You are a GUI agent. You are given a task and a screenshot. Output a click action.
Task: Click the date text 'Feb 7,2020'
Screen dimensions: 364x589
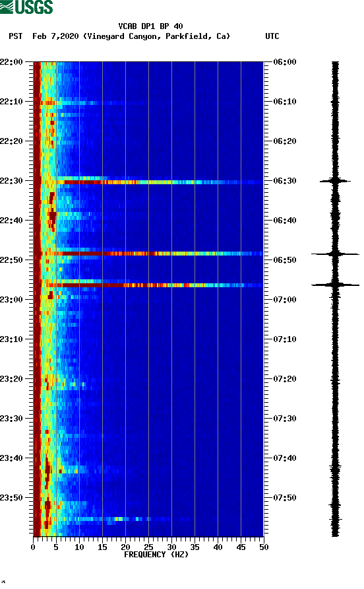tap(55, 36)
